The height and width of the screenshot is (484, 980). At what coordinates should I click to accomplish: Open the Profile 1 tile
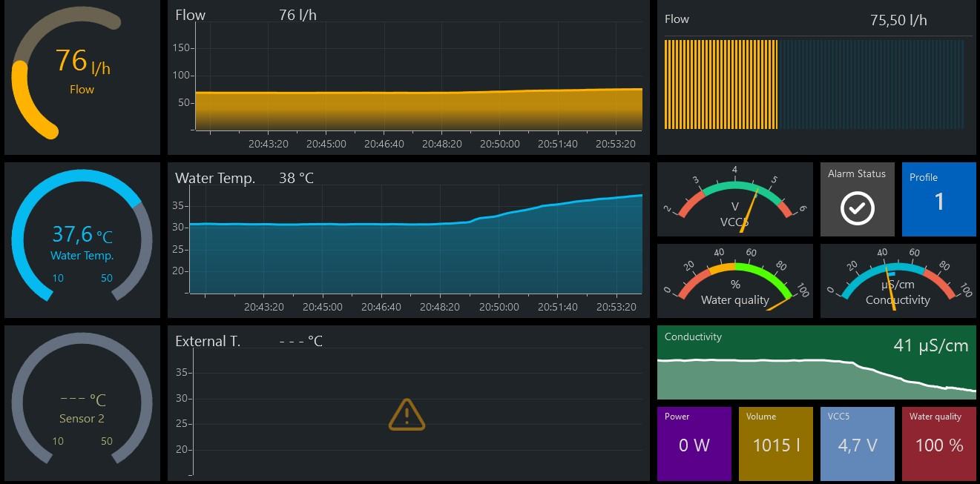938,199
